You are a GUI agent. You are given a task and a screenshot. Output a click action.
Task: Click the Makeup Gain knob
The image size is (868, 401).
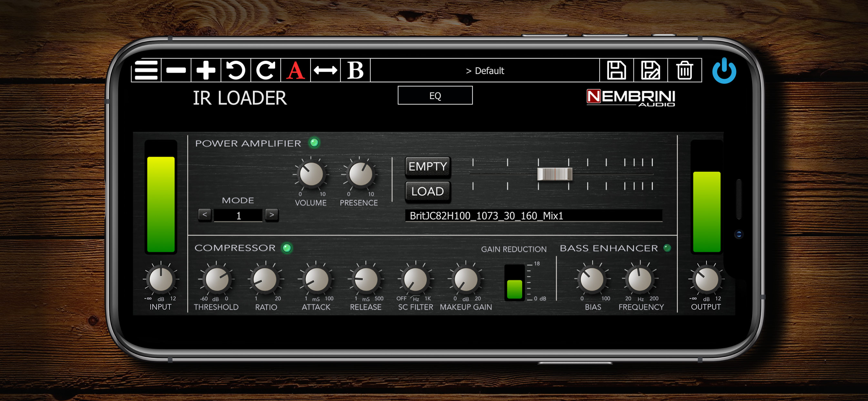466,279
